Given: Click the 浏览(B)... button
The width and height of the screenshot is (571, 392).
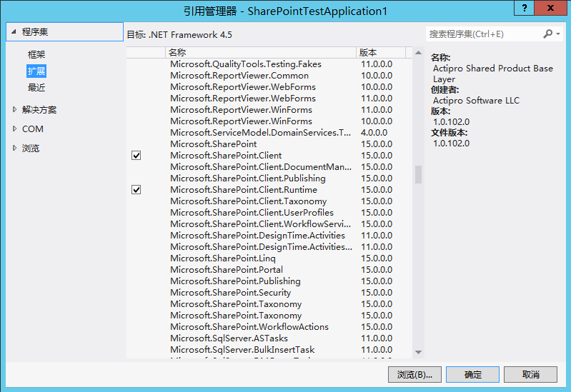Looking at the screenshot, I should click(414, 374).
